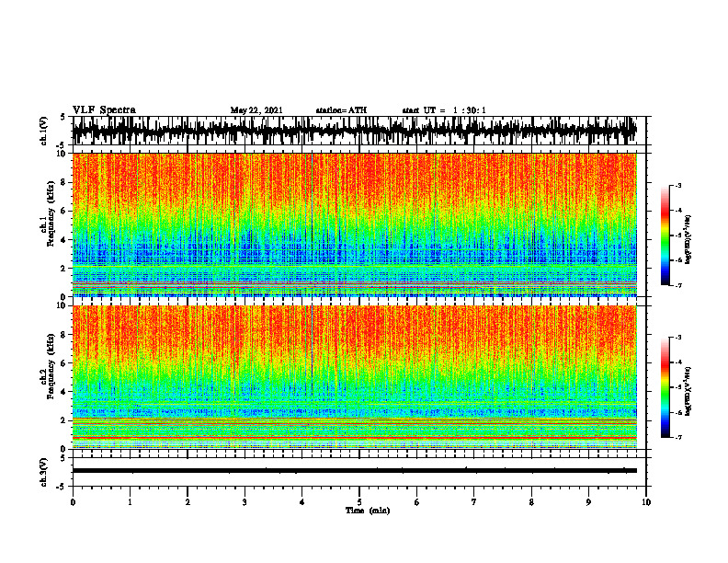Click the ch.2 frequency axis "2" tick label
Screen dimensions: 728x563
[63, 420]
